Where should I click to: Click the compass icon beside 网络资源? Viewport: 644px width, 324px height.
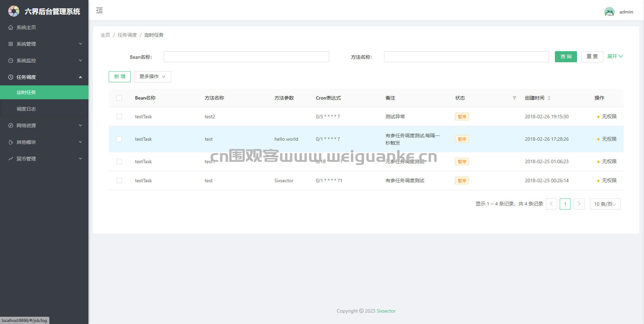tap(11, 126)
